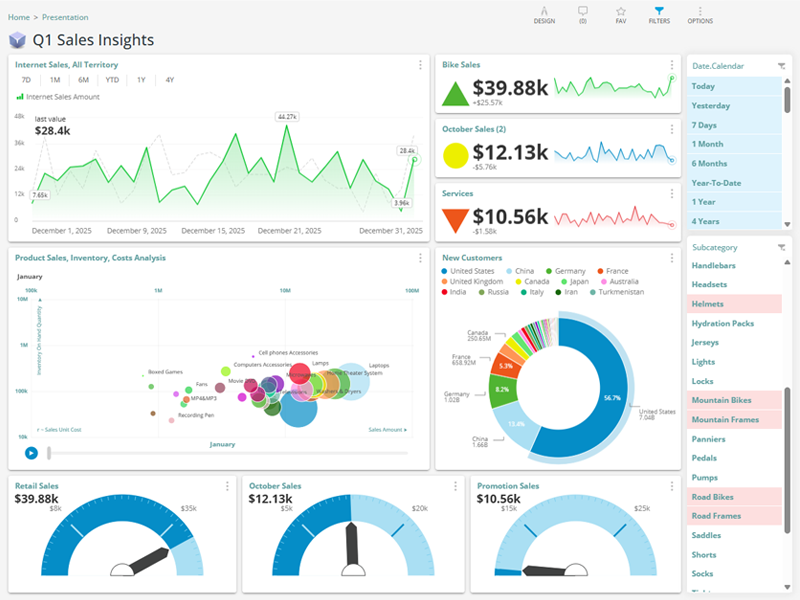Mark presentation as favorite with FAV star
This screenshot has height=600, width=800.
point(620,15)
